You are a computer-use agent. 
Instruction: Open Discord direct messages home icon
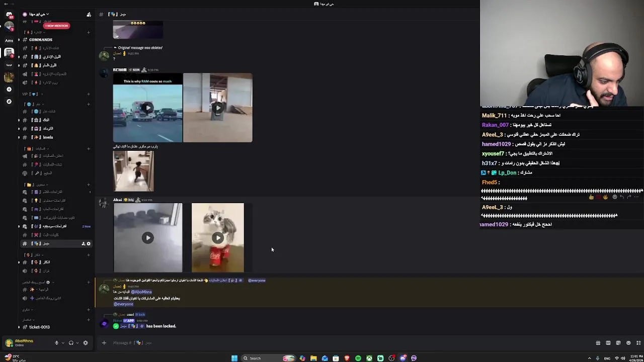click(9, 15)
